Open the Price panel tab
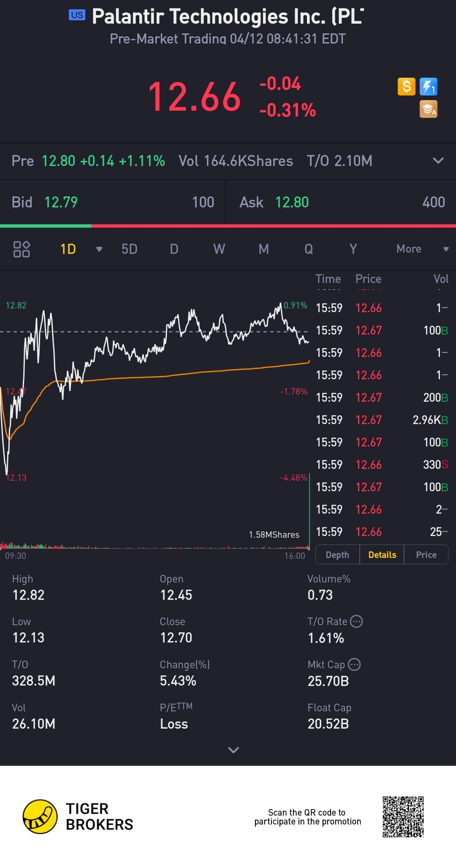This screenshot has height=868, width=456. click(426, 555)
